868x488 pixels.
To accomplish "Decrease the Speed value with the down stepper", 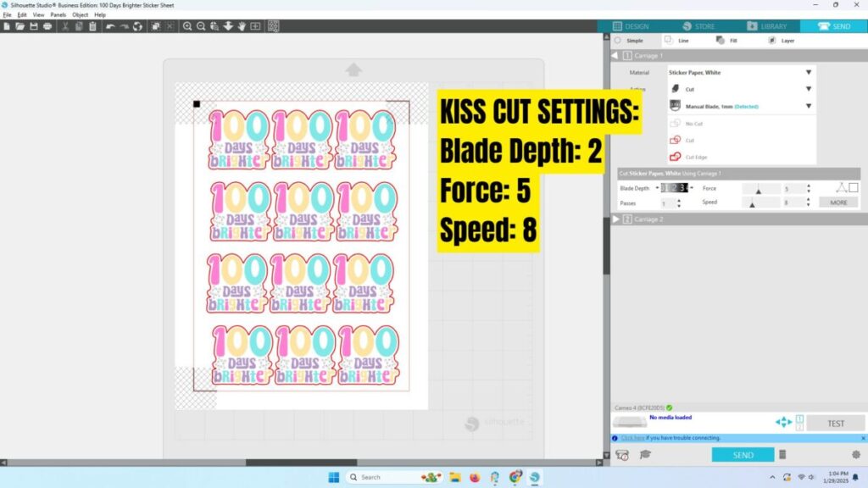I will pos(808,205).
